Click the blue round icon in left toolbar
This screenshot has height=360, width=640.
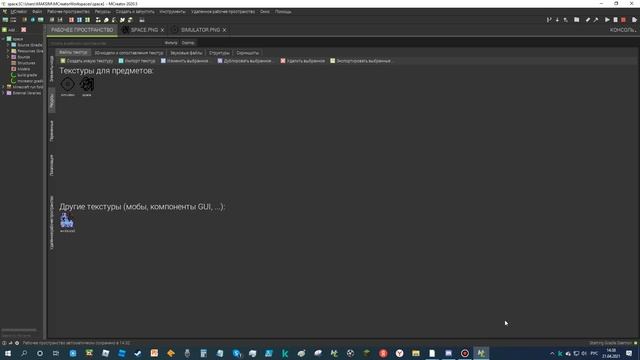click(33, 20)
